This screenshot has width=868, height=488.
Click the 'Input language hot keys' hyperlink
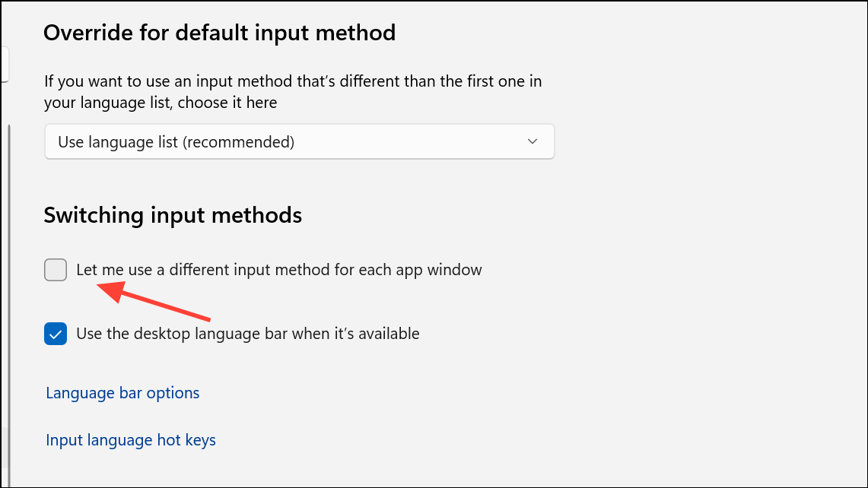[130, 439]
